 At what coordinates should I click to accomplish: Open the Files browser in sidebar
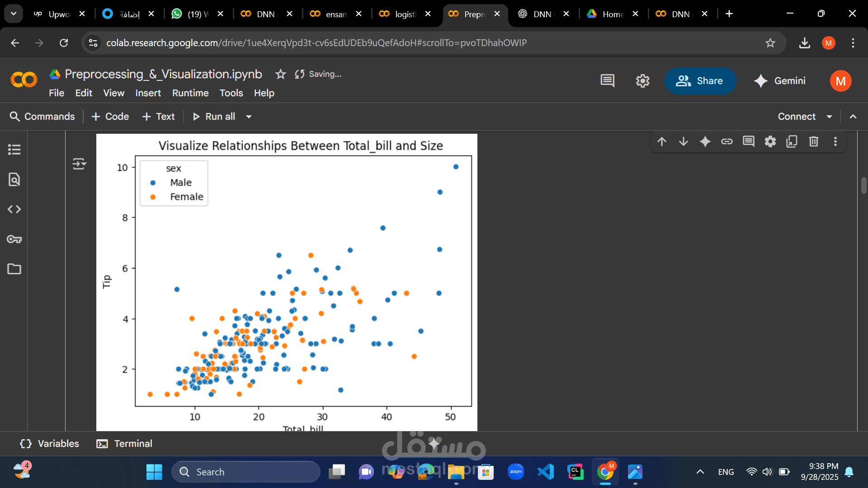click(14, 269)
